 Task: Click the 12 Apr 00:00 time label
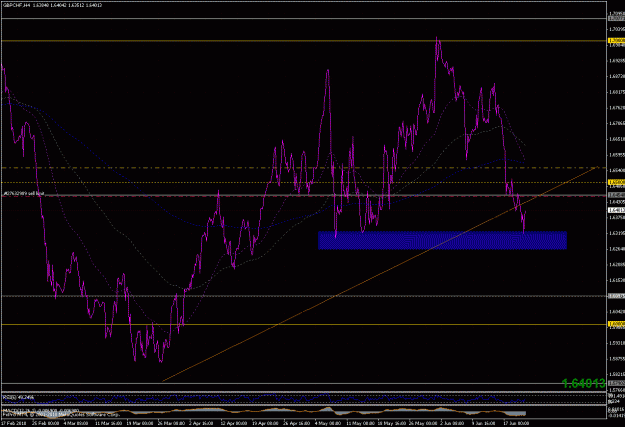pos(234,423)
